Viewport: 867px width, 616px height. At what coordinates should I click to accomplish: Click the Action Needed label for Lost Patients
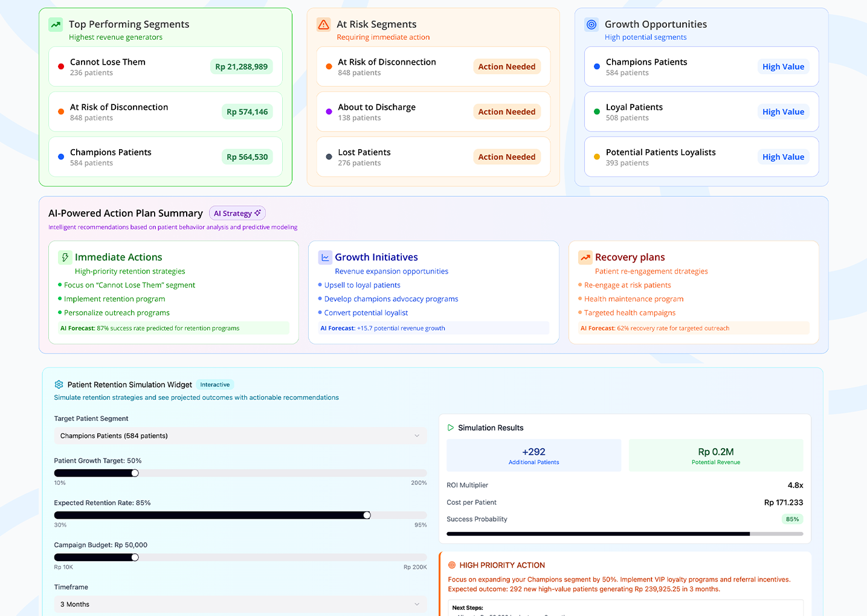[x=507, y=156]
